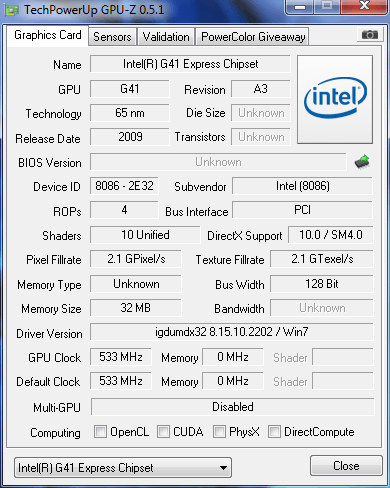Close the GPU-Z window with the X
This screenshot has width=390, height=488.
coord(364,6)
